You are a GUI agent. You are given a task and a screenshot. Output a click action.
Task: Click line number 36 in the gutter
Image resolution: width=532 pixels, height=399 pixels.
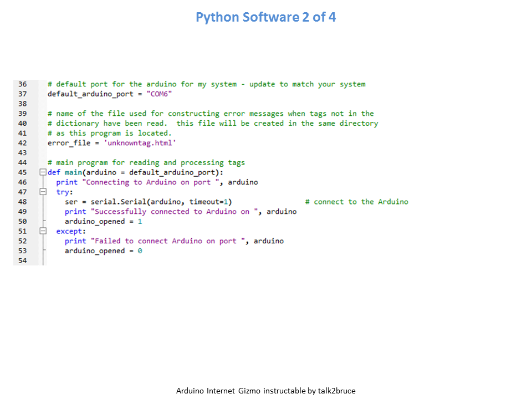[22, 84]
